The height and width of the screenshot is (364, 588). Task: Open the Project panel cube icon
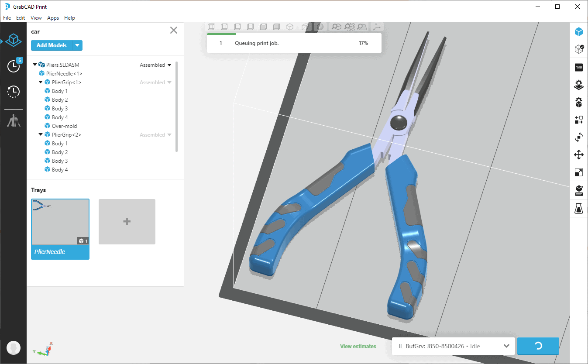pos(14,41)
